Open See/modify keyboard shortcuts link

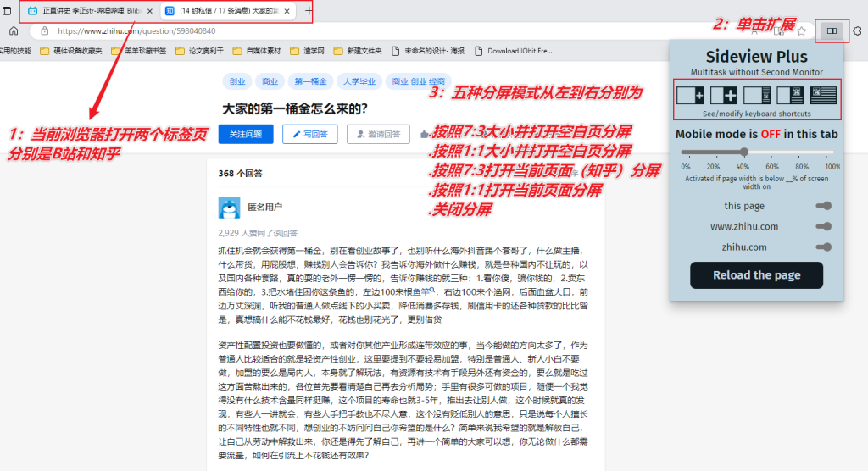click(756, 114)
